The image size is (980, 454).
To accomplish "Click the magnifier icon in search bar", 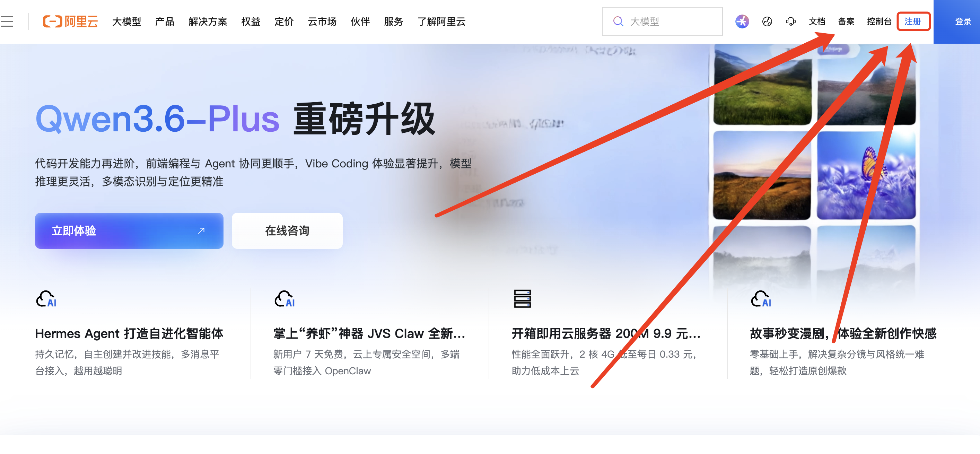I will tap(618, 21).
